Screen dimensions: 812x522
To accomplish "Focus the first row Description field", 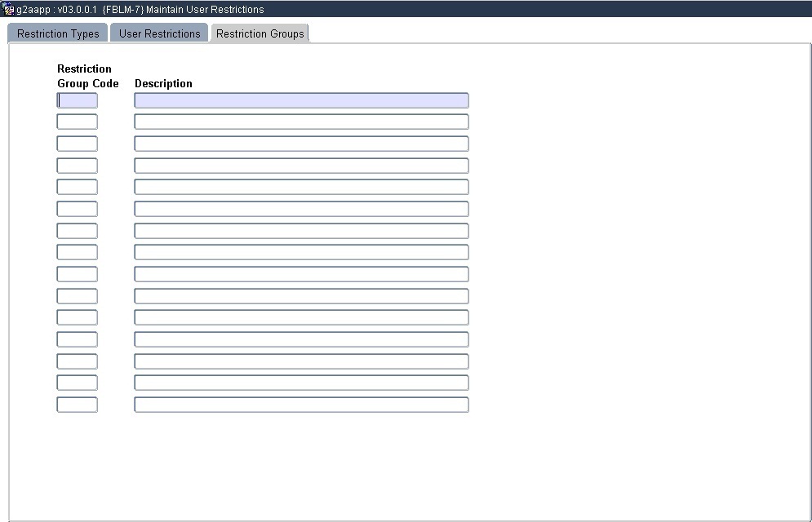I will 301,100.
